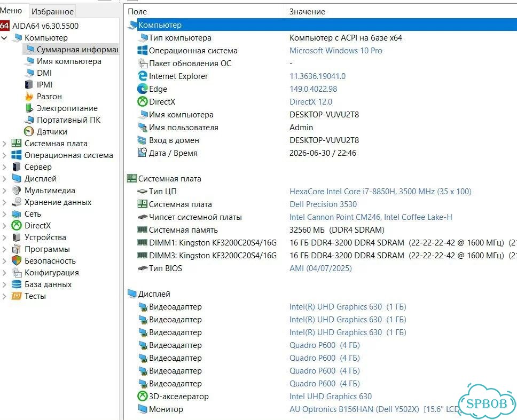Expand the DirectX tree node
This screenshot has height=420, width=517.
pos(4,226)
